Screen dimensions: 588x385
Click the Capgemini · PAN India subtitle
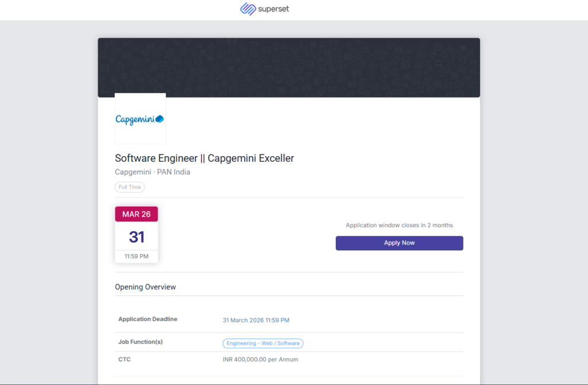pyautogui.click(x=153, y=172)
